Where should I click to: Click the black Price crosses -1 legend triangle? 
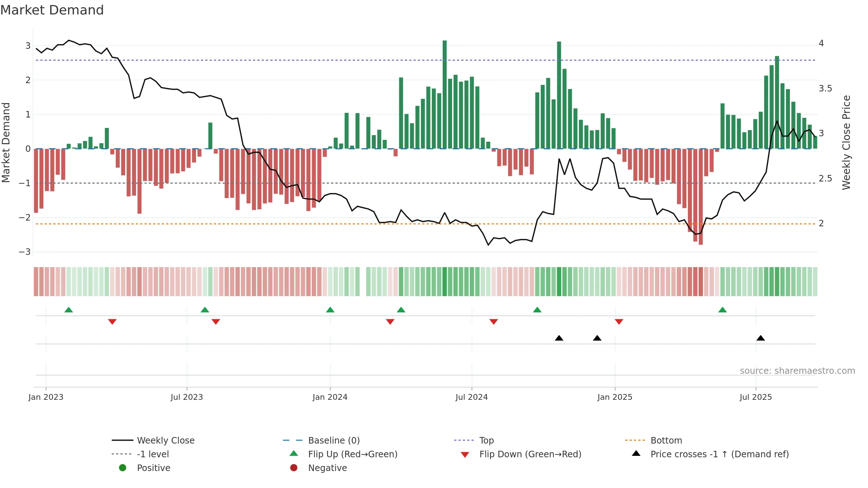pyautogui.click(x=636, y=453)
